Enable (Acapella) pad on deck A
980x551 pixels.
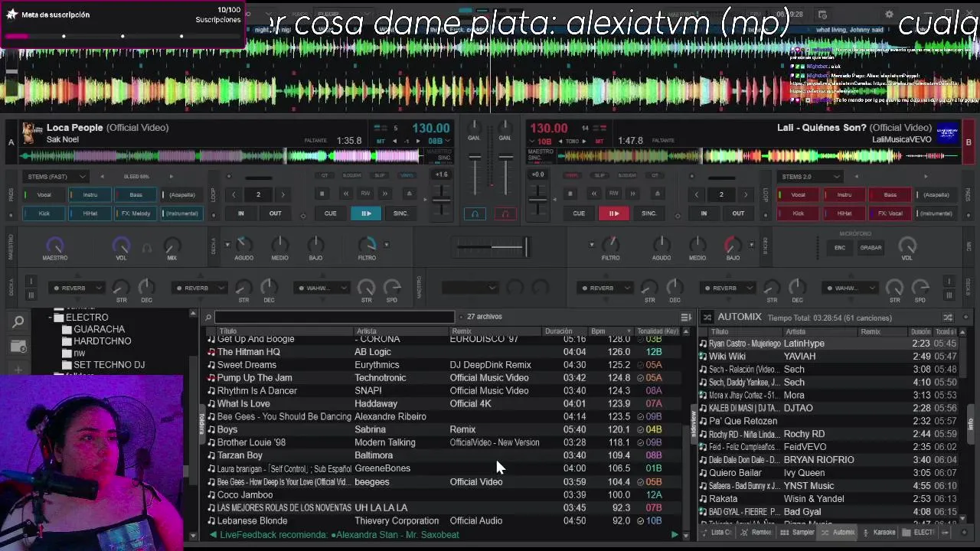point(181,194)
